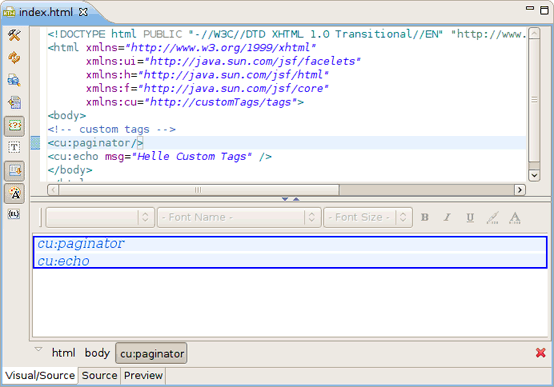Image resolution: width=554 pixels, height=387 pixels.
Task: Click cu:paginator selection bar button
Action: [x=151, y=353]
